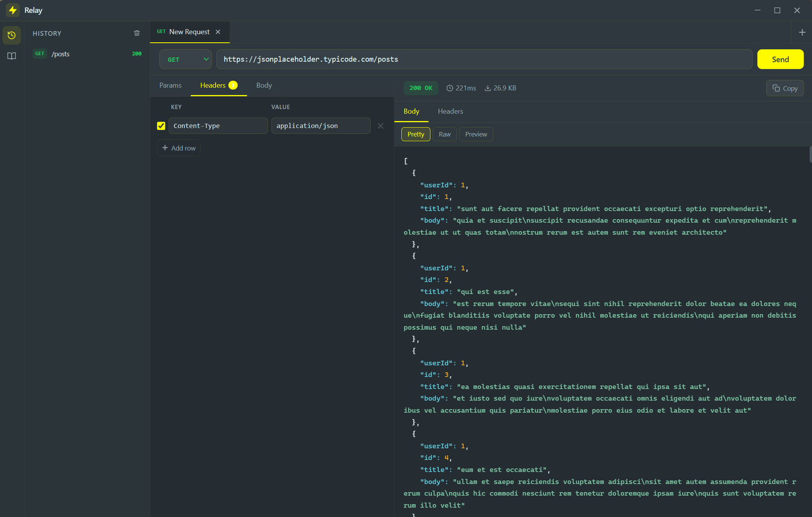812x517 pixels.
Task: Copy the response body
Action: (x=785, y=88)
